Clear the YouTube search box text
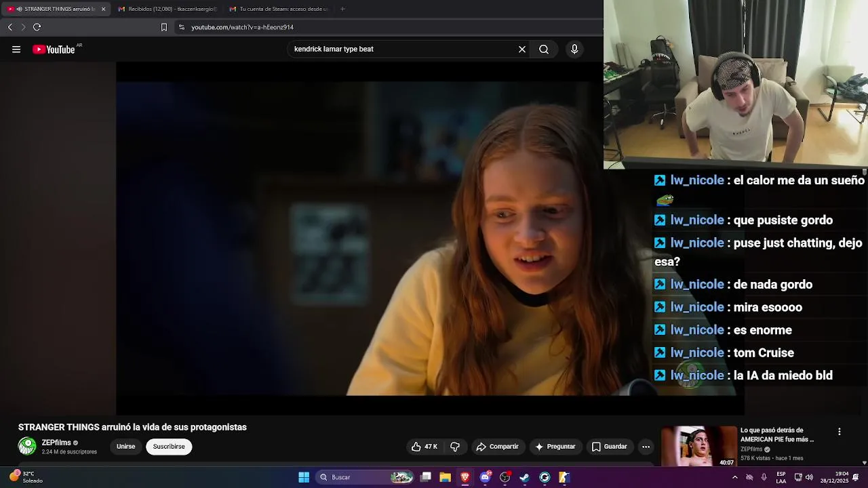The height and width of the screenshot is (488, 868). [x=522, y=49]
